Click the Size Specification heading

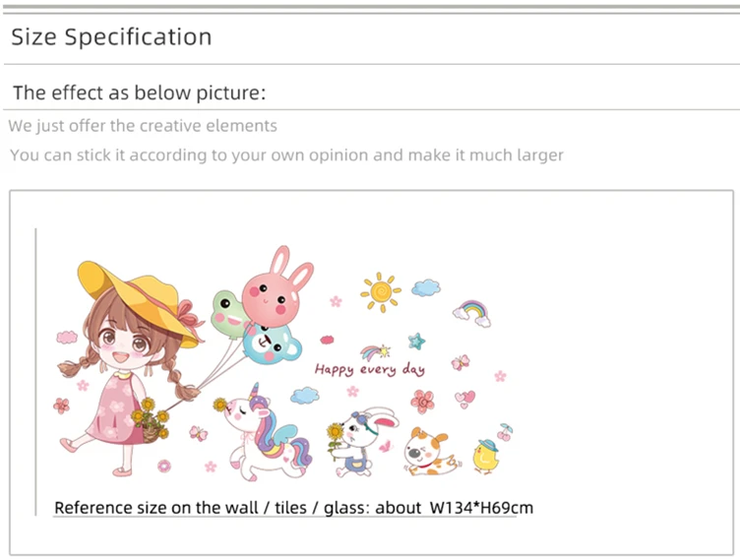pyautogui.click(x=111, y=36)
